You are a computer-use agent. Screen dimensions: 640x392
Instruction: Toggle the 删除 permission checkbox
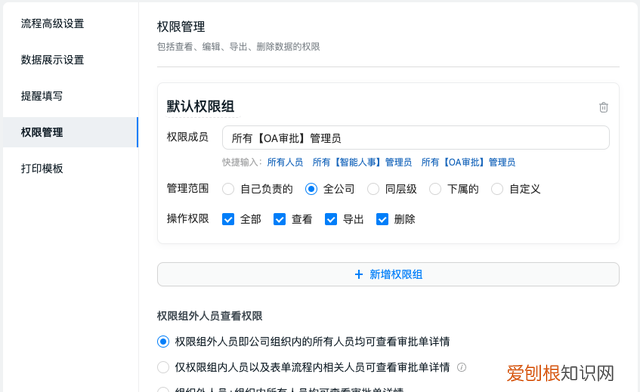point(382,219)
